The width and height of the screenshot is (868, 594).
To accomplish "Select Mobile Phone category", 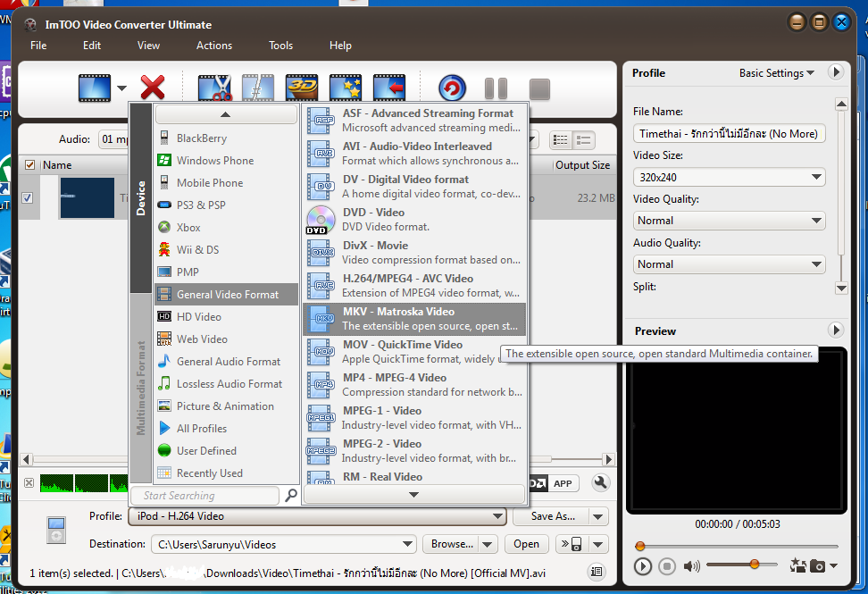I will pos(226,183).
